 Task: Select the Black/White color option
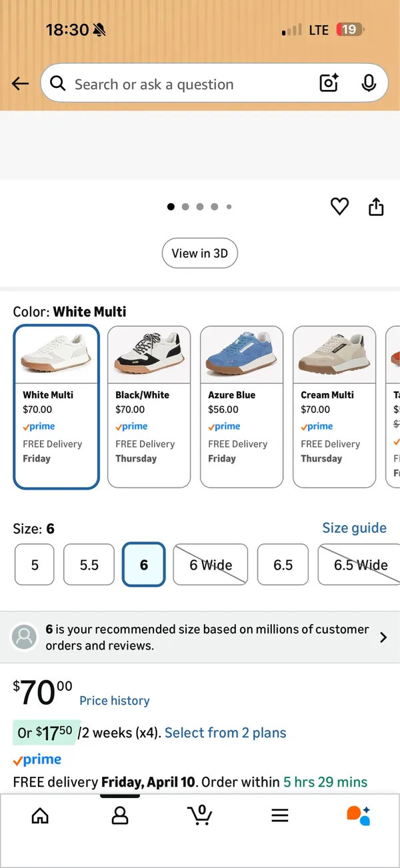pos(149,406)
